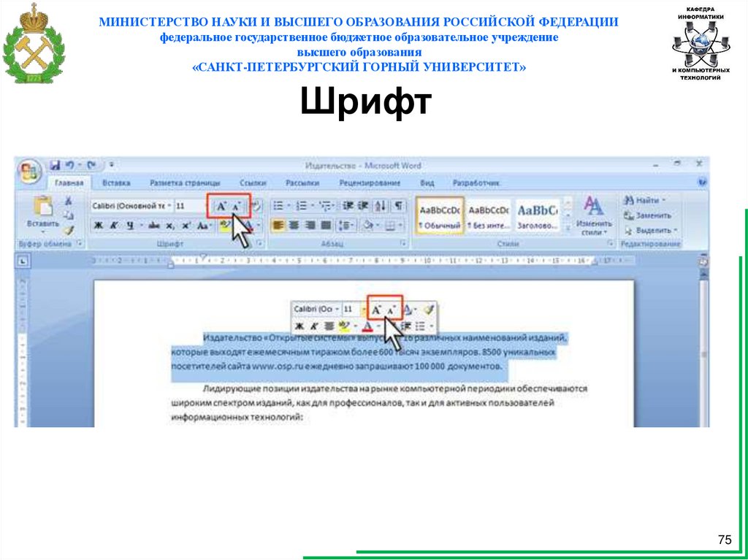Image resolution: width=748 pixels, height=560 pixels.
Task: Open Буфер обмена dialog launcher
Action: coord(80,244)
